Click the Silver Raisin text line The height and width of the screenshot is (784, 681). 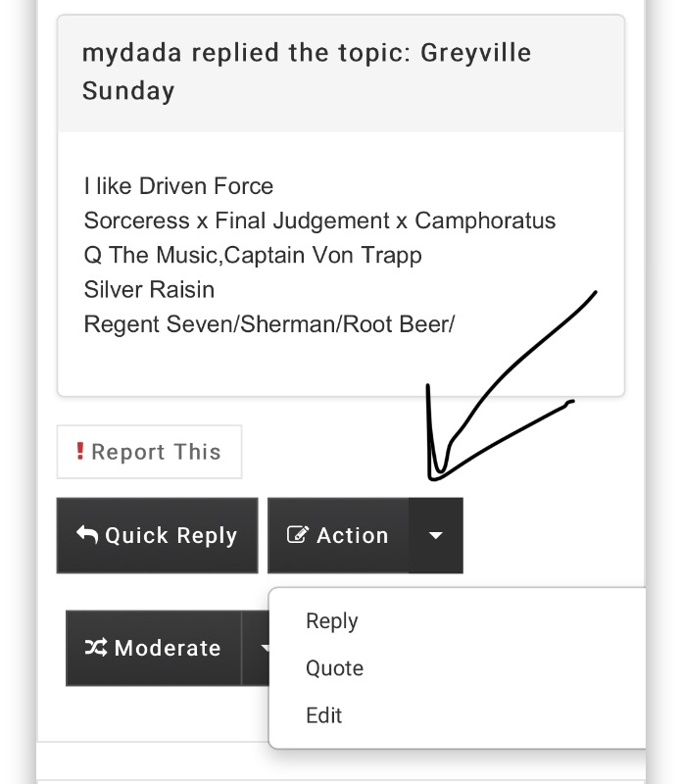pos(149,290)
